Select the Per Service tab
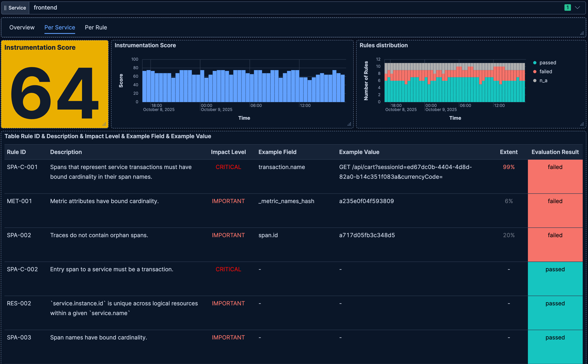Image resolution: width=588 pixels, height=364 pixels. [59, 27]
